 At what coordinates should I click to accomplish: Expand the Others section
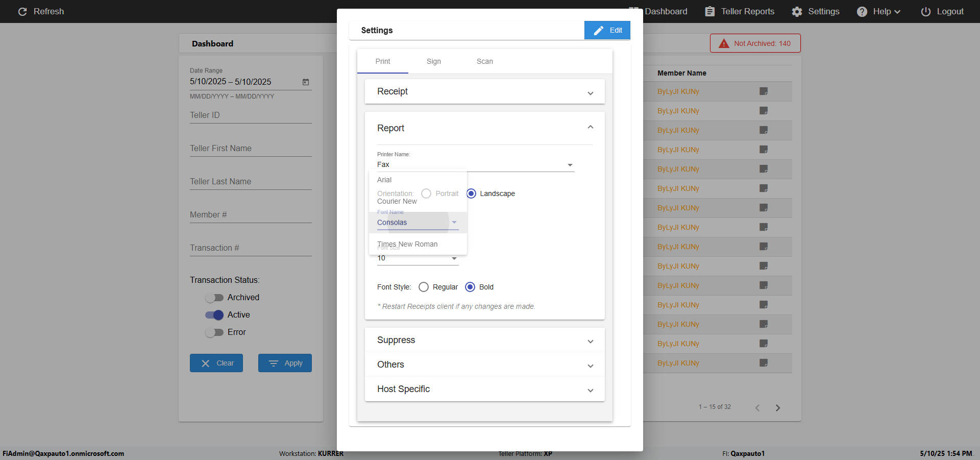coord(484,365)
